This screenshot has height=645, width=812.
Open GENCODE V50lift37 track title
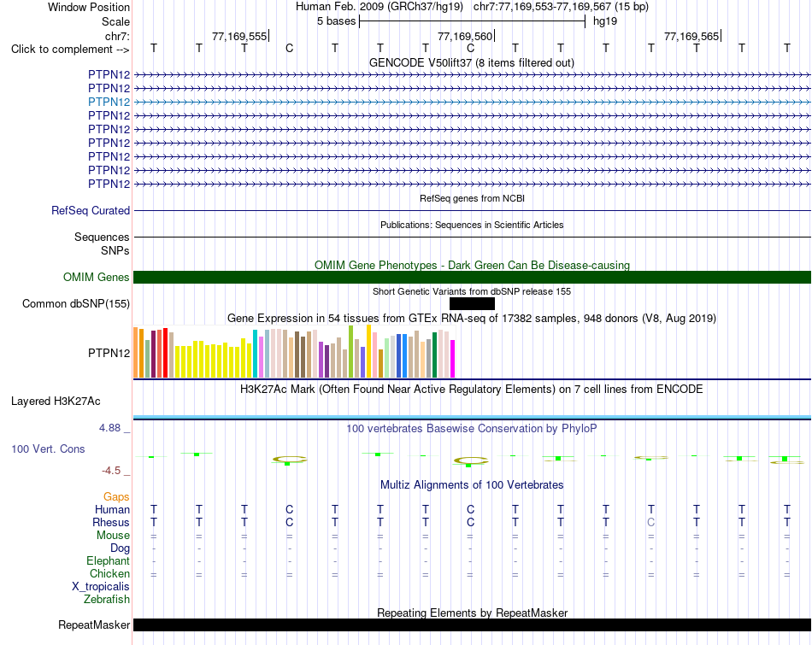click(472, 62)
